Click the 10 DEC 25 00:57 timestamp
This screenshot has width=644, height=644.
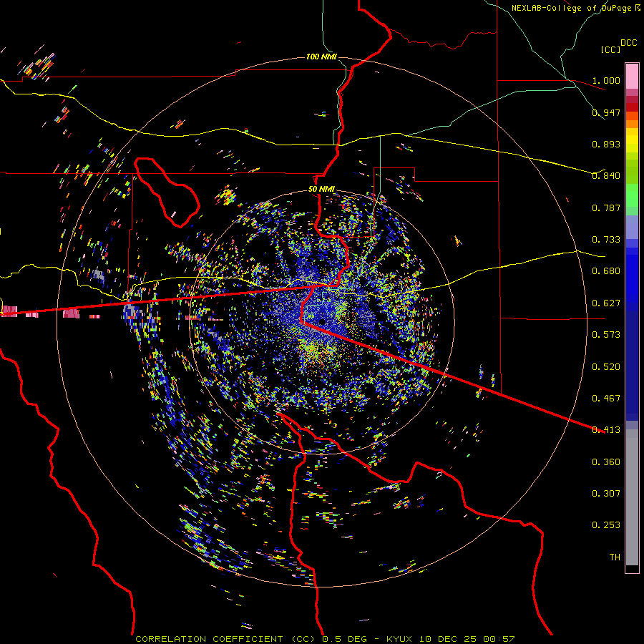tap(467, 639)
